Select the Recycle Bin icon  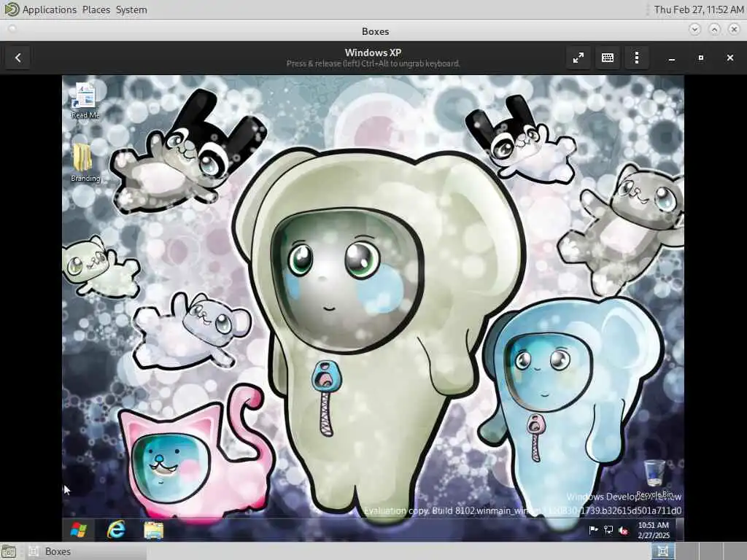click(654, 478)
